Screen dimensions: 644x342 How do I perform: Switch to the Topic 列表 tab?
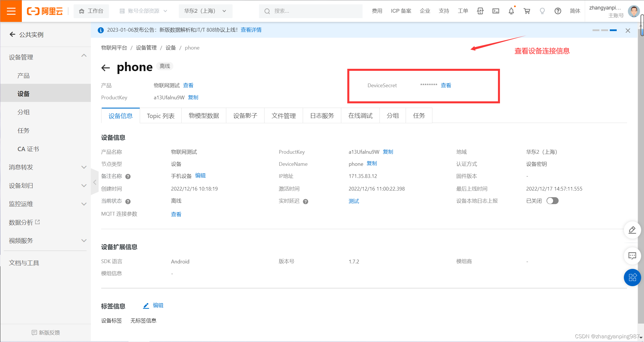pos(160,116)
